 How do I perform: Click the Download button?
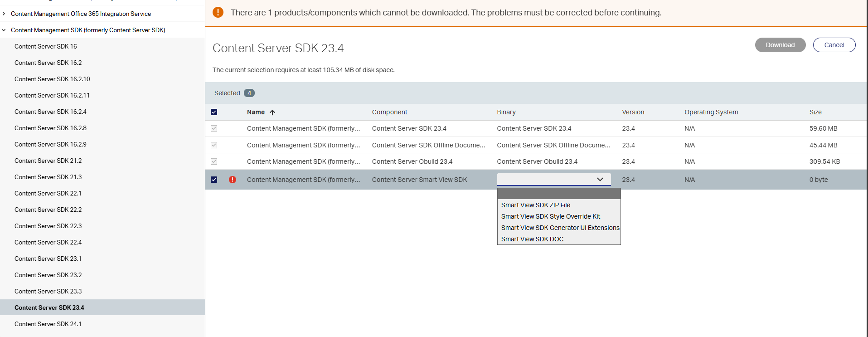[780, 45]
